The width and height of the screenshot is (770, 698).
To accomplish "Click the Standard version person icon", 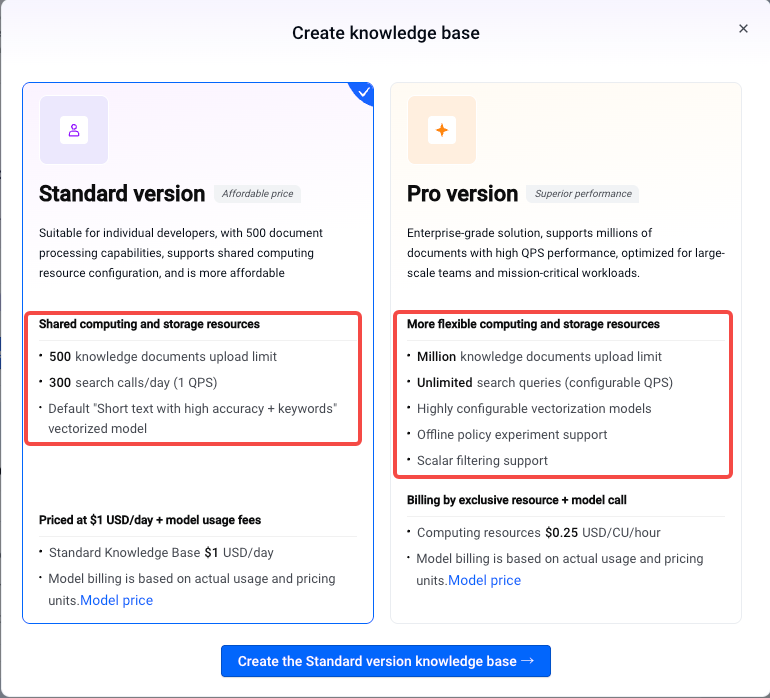I will [x=73, y=130].
